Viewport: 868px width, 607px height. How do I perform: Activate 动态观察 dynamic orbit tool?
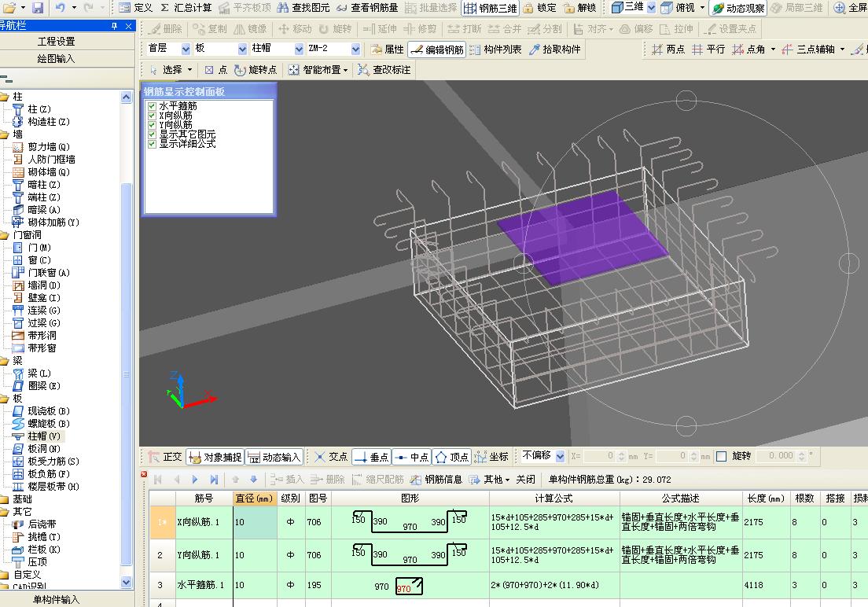[738, 8]
